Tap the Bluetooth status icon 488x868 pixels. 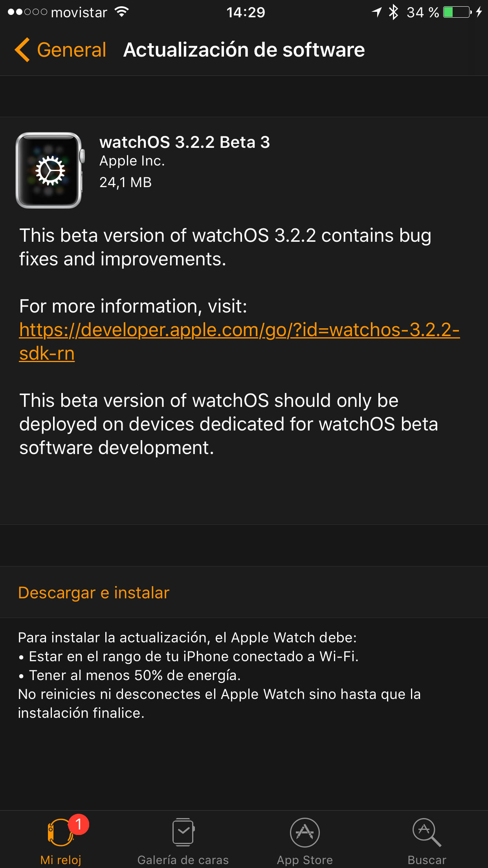coord(393,12)
